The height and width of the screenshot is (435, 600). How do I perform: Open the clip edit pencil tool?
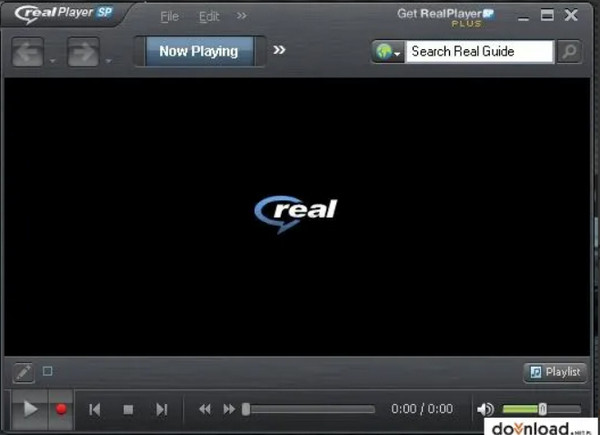(x=24, y=372)
